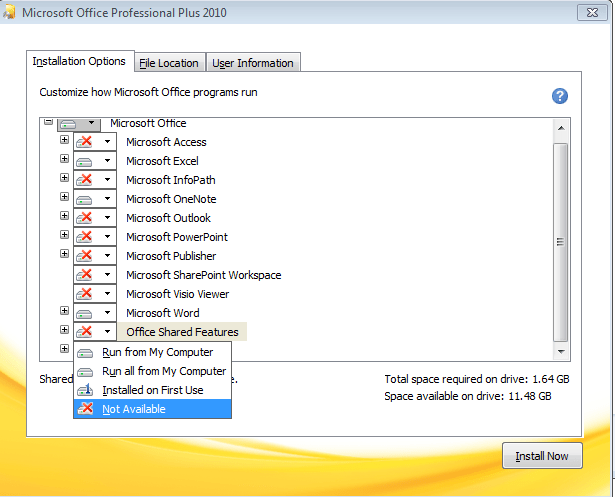Expand the Microsoft InfoPath node
The height and width of the screenshot is (497, 615).
tap(64, 178)
